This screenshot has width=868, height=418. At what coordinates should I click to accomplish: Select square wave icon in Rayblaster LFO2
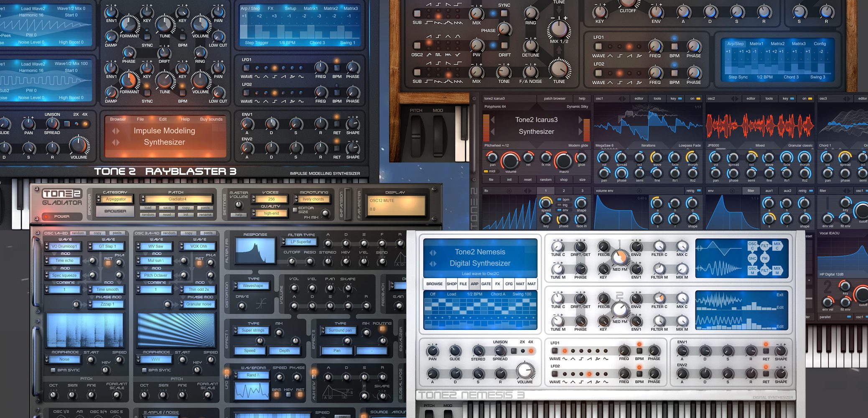click(x=275, y=101)
